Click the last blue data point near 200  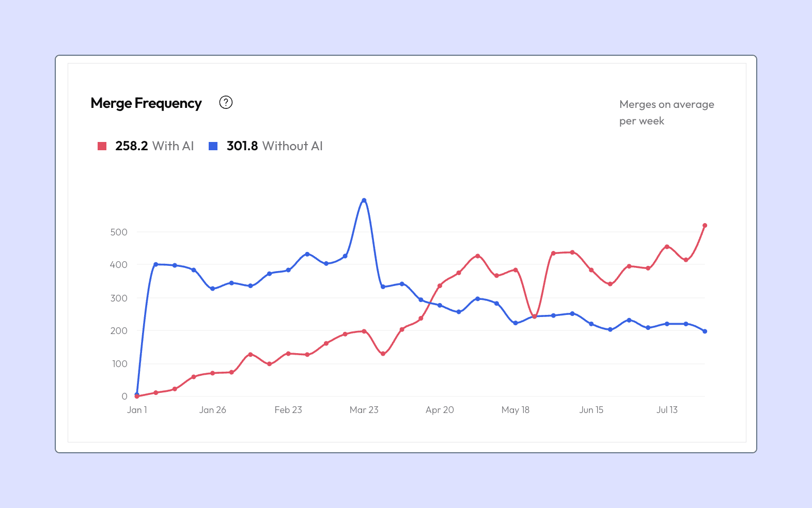705,331
